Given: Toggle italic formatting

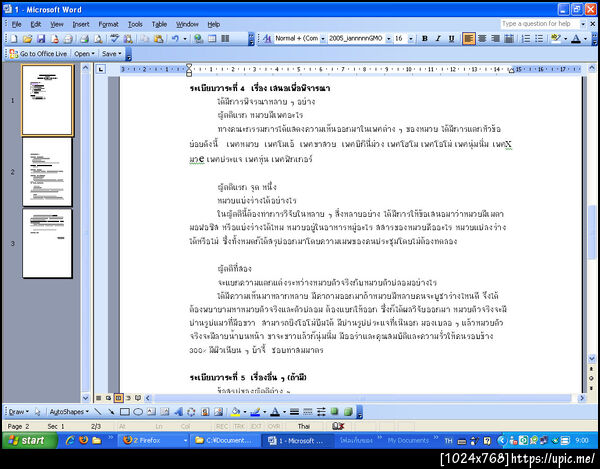Looking at the screenshot, I should (438, 39).
